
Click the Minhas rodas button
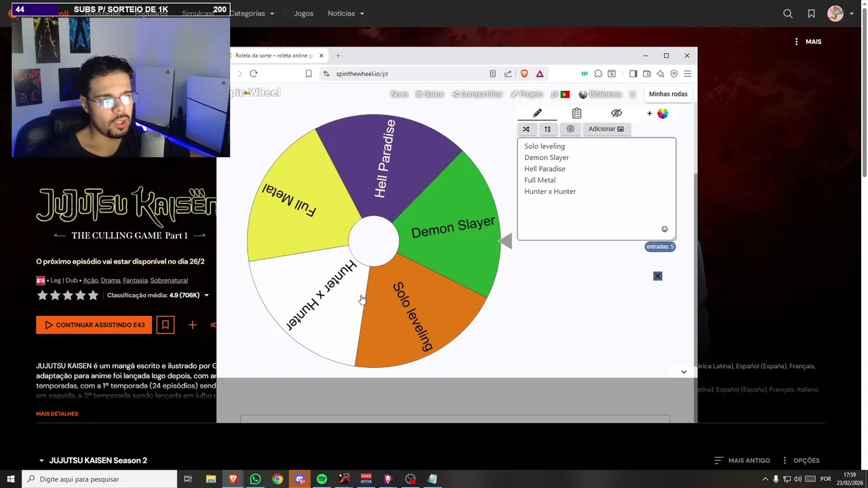pos(668,94)
